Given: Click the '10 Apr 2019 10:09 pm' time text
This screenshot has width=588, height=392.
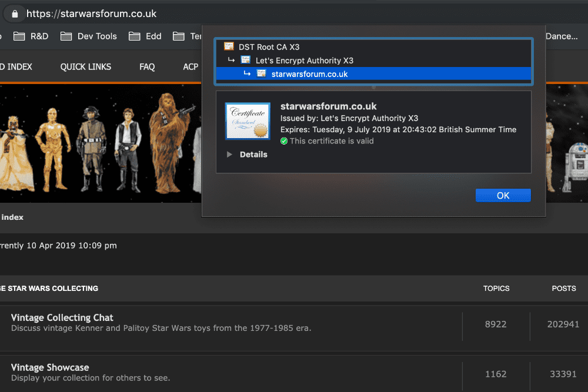Looking at the screenshot, I should (72, 246).
